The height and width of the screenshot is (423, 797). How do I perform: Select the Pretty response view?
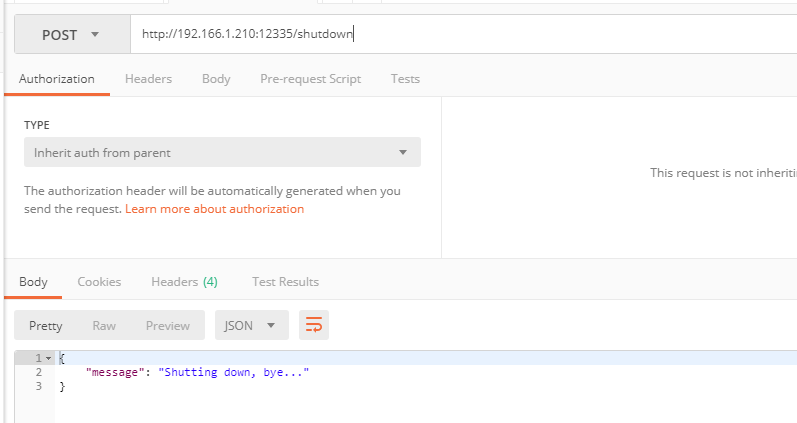pos(45,325)
